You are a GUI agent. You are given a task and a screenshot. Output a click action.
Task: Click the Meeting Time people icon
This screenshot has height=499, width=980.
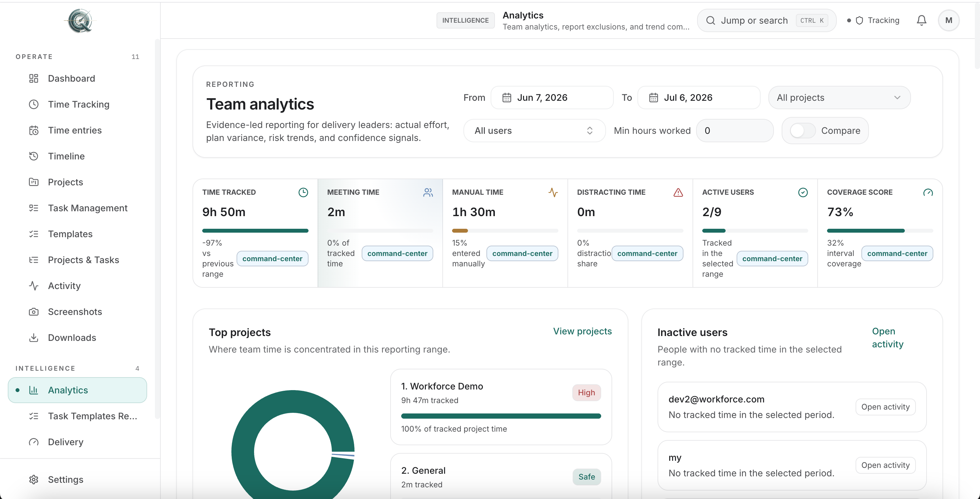click(428, 192)
